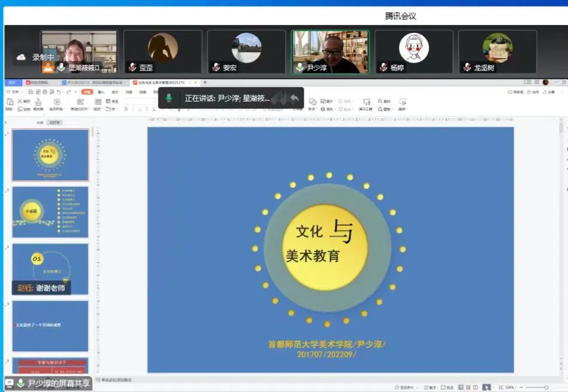Toggle Slides view in slide panel

(x=55, y=122)
